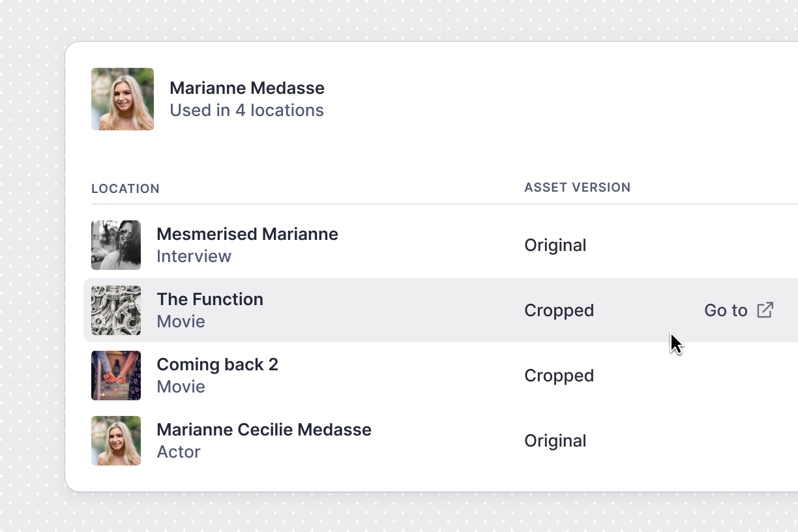Open Marianne Medasse profile photo thumbnail
This screenshot has width=798, height=532.
click(123, 99)
